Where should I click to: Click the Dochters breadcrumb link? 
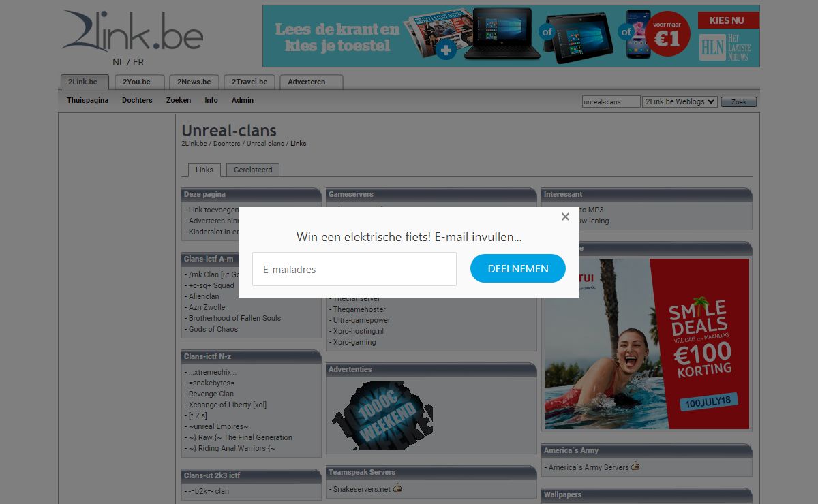pos(227,144)
